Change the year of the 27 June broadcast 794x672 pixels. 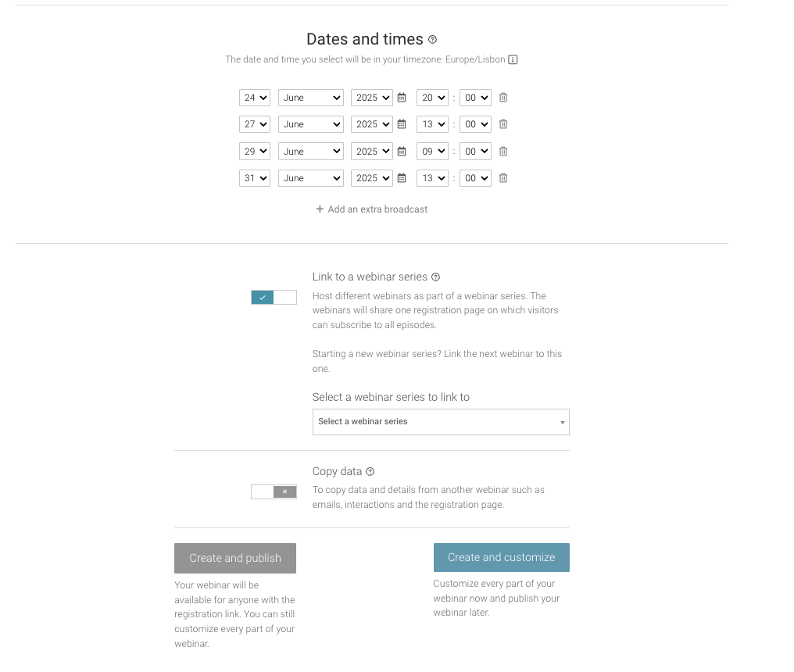click(371, 123)
